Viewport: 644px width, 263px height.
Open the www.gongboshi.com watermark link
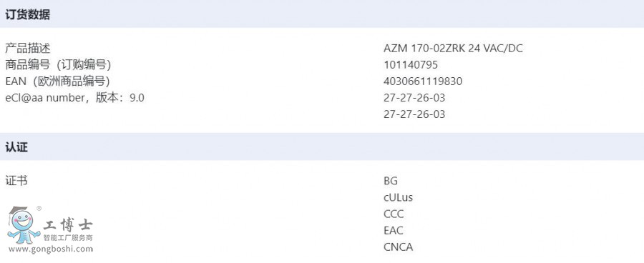[51, 249]
